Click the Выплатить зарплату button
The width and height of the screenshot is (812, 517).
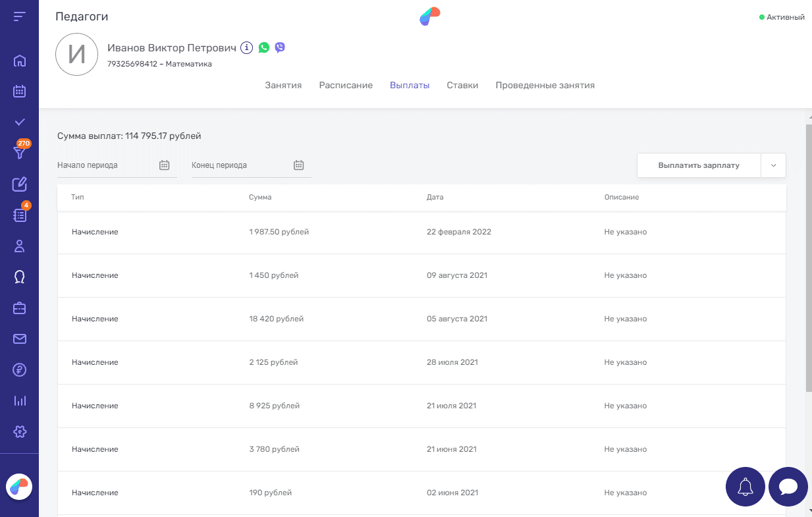699,165
